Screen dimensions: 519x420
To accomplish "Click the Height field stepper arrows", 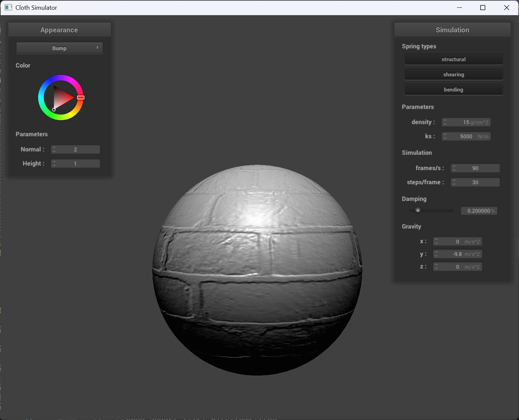I will point(54,163).
